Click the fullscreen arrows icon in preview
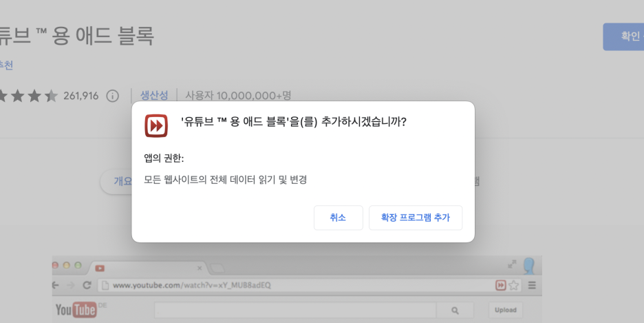 pos(512,264)
